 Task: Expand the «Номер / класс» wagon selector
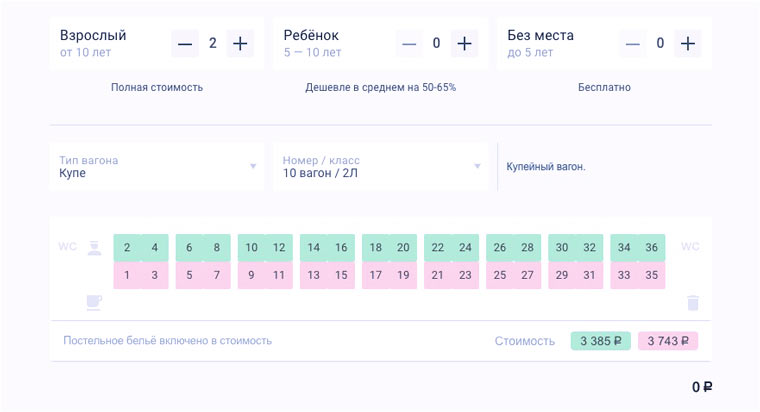[x=381, y=166]
